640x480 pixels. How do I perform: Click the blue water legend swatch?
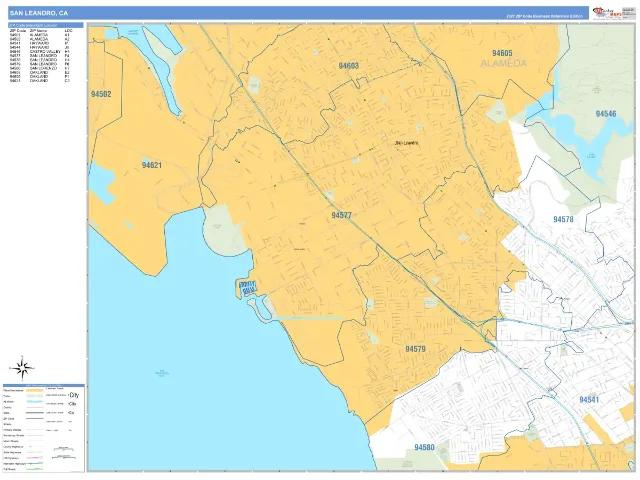[34, 402]
